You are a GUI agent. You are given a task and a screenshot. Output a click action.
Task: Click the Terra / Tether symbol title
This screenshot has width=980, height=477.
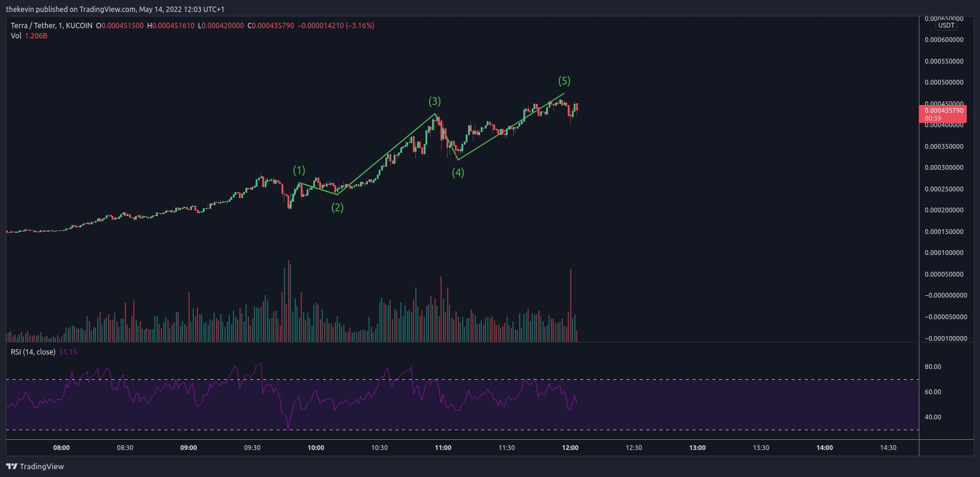coord(33,26)
